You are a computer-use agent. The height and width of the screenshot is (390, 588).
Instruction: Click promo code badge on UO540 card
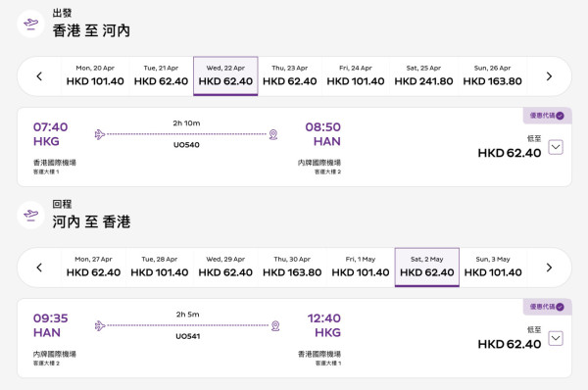(547, 116)
